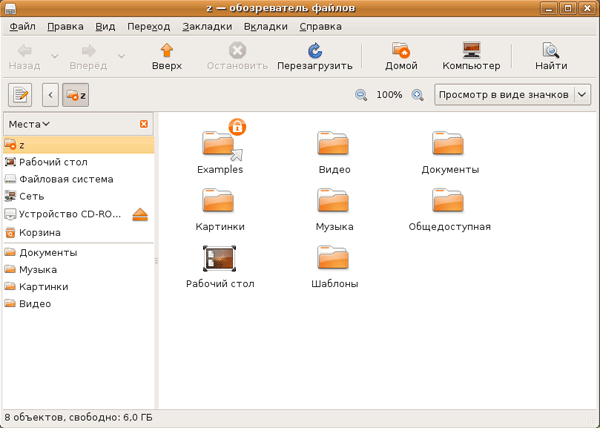600x428 pixels.
Task: Select the Examples folder
Action: tap(220, 148)
